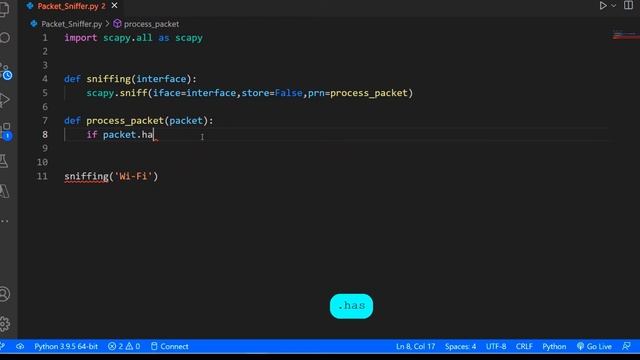Click 'packet.ha' on line 8
Image resolution: width=640 pixels, height=360 pixels.
pyautogui.click(x=128, y=135)
